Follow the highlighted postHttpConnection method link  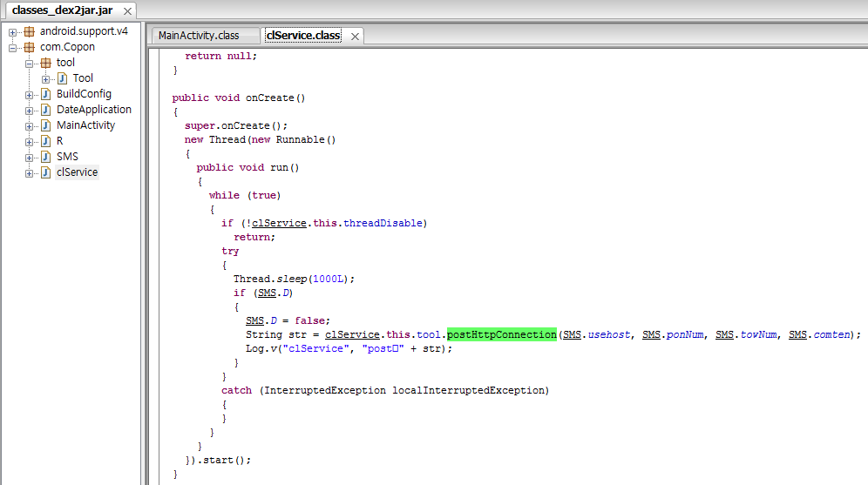pos(501,334)
